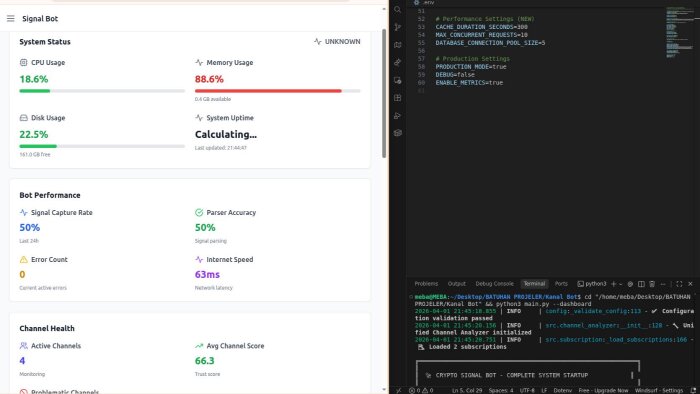Viewport: 700px width, 394px height.
Task: Switch to the Problems tab
Action: tap(426, 284)
